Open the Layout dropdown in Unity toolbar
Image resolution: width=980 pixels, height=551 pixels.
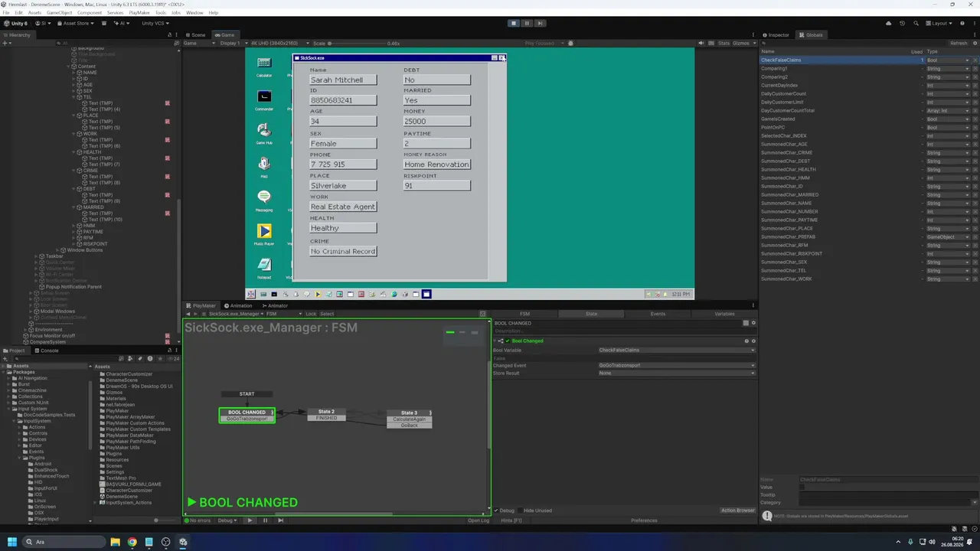[x=941, y=23]
